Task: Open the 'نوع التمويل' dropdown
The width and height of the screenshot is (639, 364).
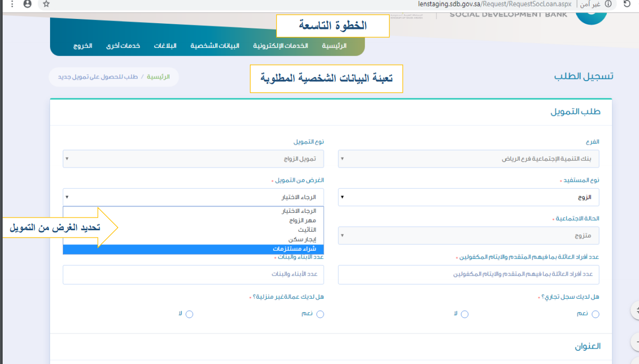Action: (193, 159)
